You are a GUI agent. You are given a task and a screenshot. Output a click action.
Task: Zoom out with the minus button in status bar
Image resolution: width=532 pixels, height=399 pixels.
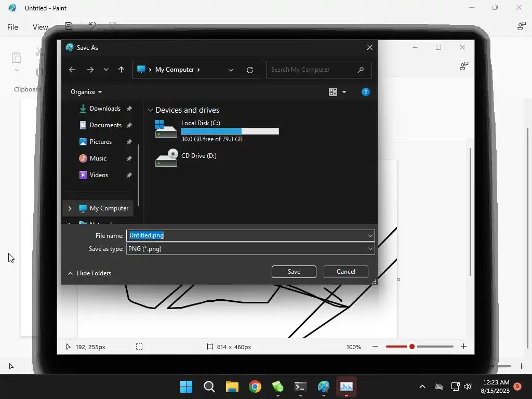point(375,347)
